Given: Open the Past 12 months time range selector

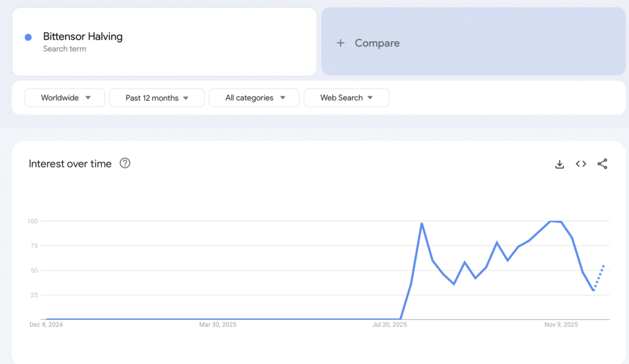Looking at the screenshot, I should coord(157,98).
